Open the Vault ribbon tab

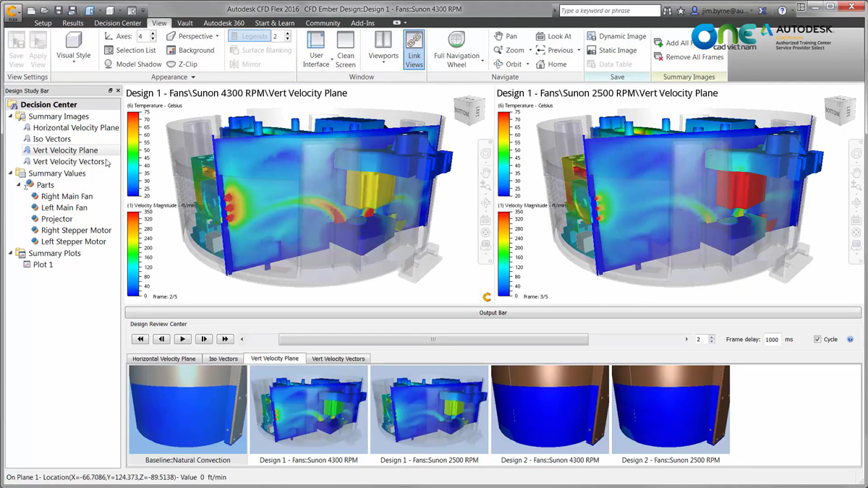point(184,23)
